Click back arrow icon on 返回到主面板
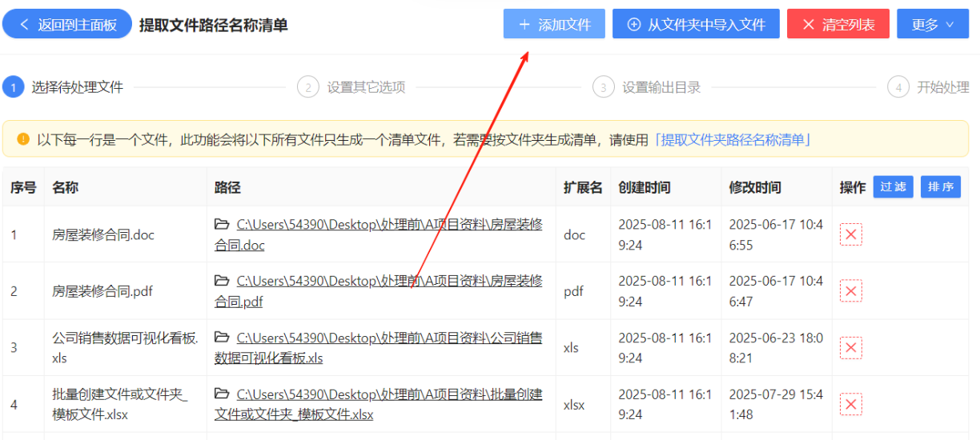 tap(24, 25)
